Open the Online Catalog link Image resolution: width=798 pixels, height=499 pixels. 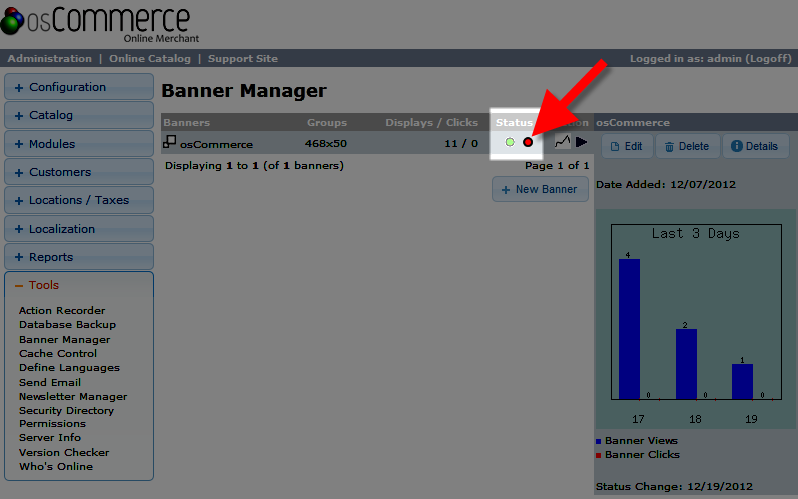(148, 59)
